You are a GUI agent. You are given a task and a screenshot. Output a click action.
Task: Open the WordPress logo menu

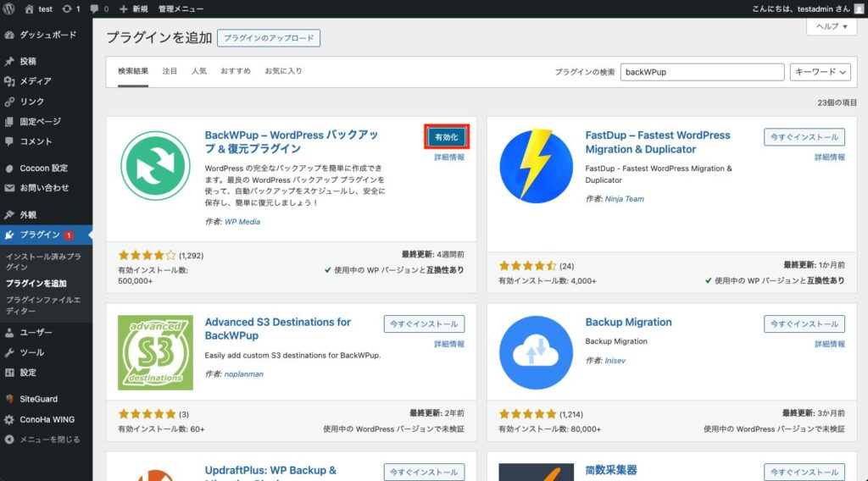click(9, 8)
